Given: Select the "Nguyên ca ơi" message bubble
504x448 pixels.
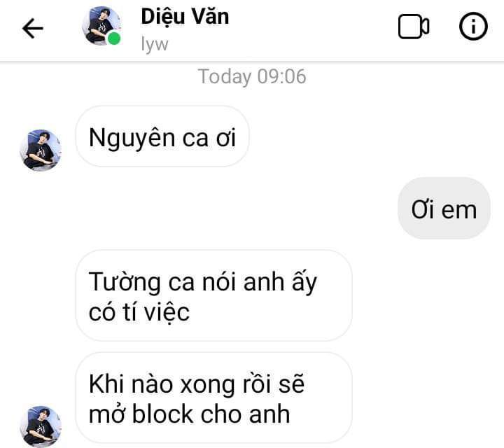Looking at the screenshot, I should point(162,136).
